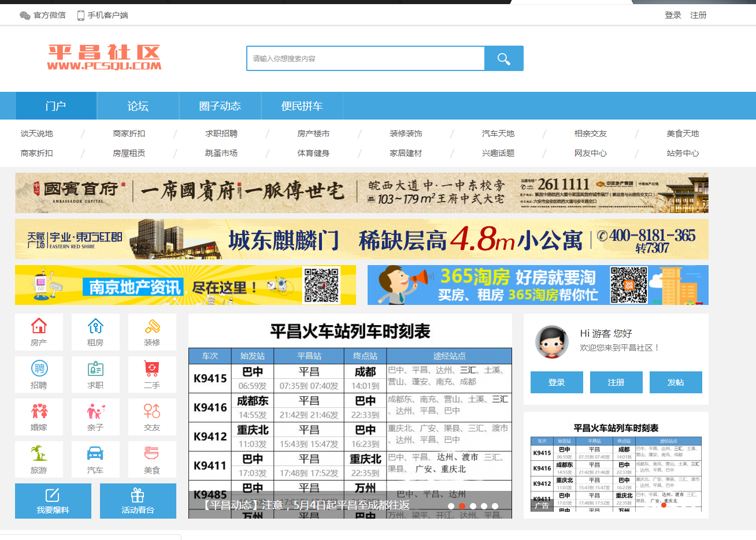Open the 南京地产资讯 banner
The image size is (756, 540).
[x=186, y=285]
